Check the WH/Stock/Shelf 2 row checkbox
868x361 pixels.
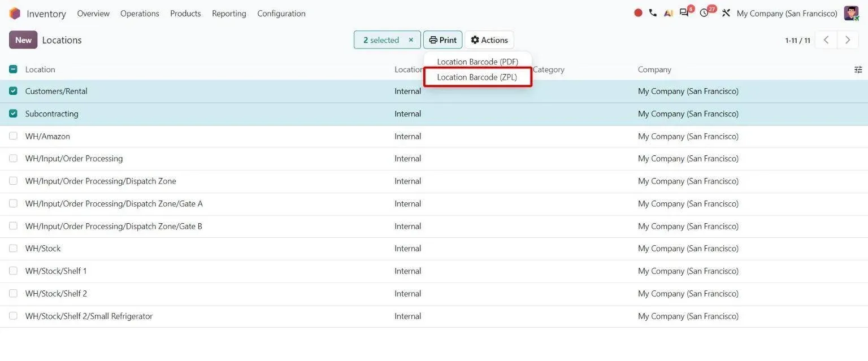(13, 294)
